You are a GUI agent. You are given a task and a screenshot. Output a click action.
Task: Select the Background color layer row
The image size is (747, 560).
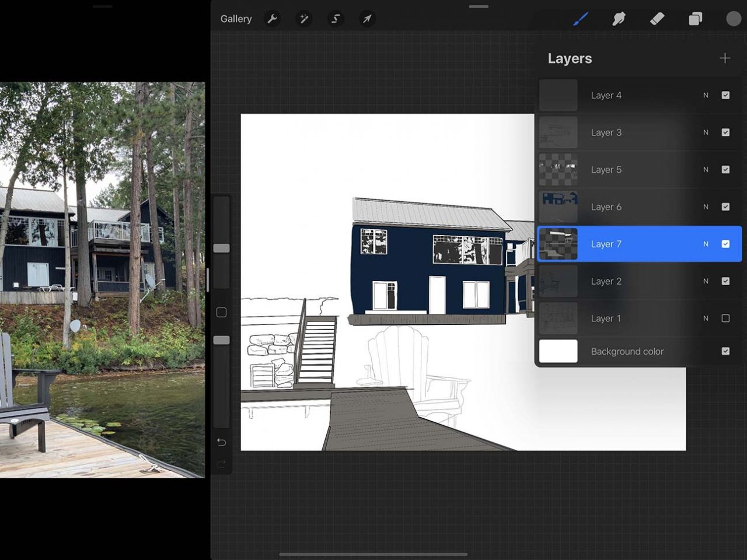point(627,351)
